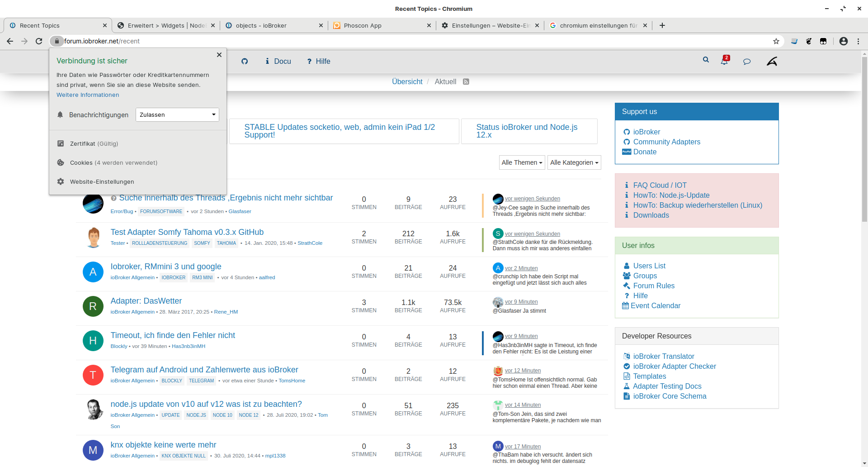Click avatar R of Adapter: DasWetter topic

93,306
